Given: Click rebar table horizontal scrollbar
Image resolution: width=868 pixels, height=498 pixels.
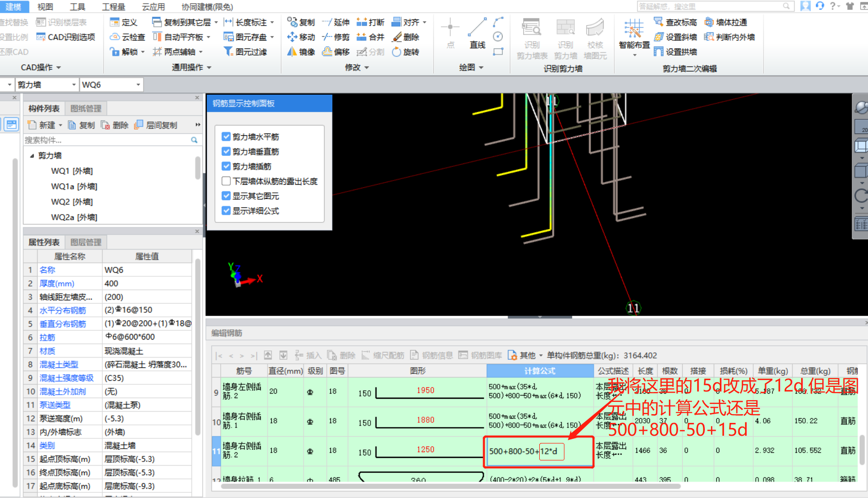Looking at the screenshot, I should point(451,486).
